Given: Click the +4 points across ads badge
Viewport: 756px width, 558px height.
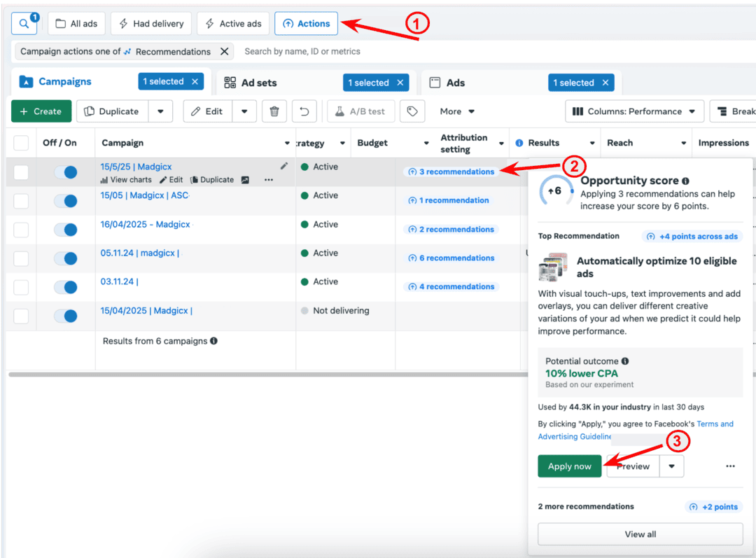Looking at the screenshot, I should click(x=692, y=237).
